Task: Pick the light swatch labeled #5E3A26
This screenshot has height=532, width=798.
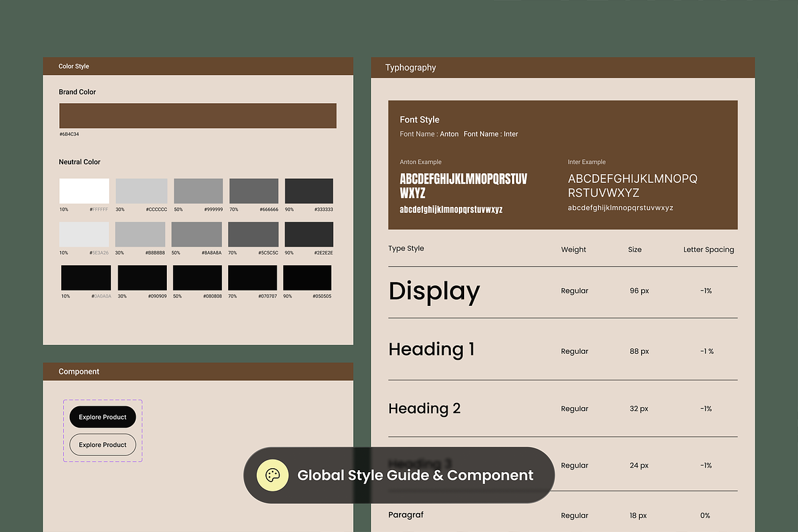Action: 84,235
